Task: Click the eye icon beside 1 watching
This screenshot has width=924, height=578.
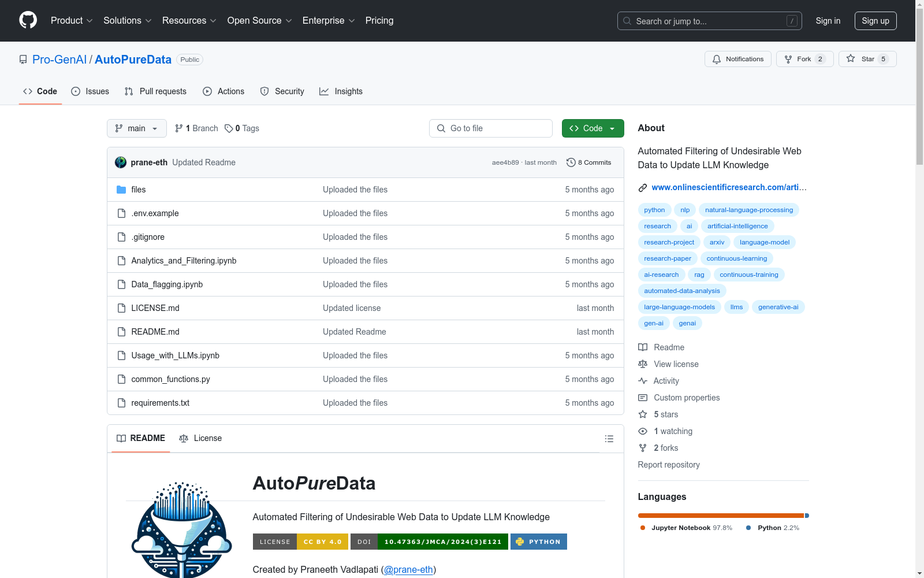Action: 643,431
